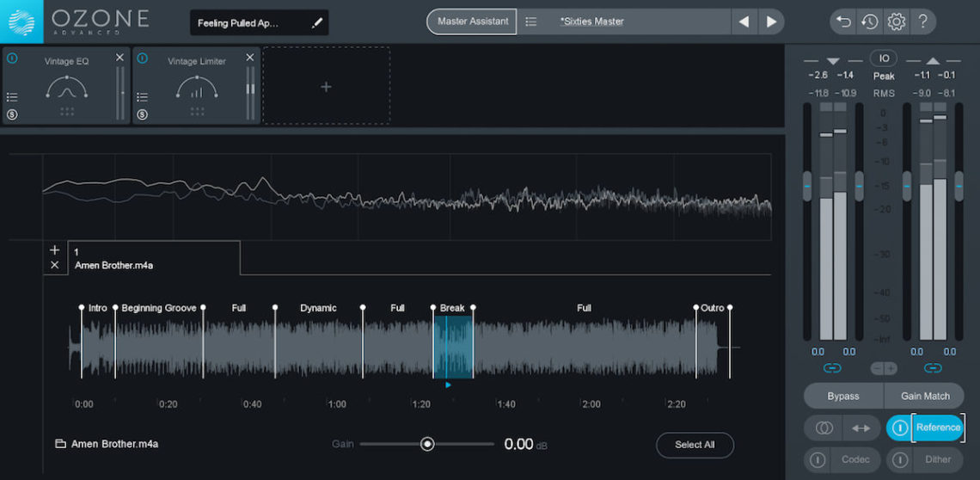
Task: Toggle Vintage EQ module power
Action: 12,58
